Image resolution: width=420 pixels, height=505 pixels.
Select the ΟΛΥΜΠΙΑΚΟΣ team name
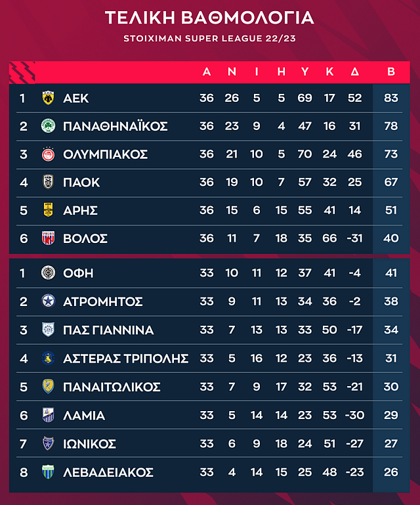pos(106,154)
